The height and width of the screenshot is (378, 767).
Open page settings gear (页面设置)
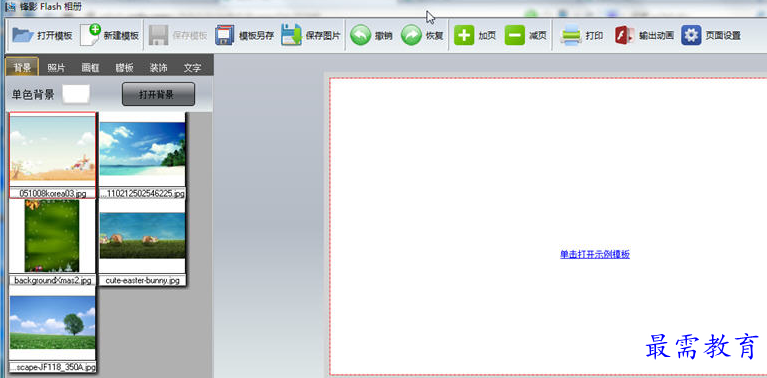(691, 35)
